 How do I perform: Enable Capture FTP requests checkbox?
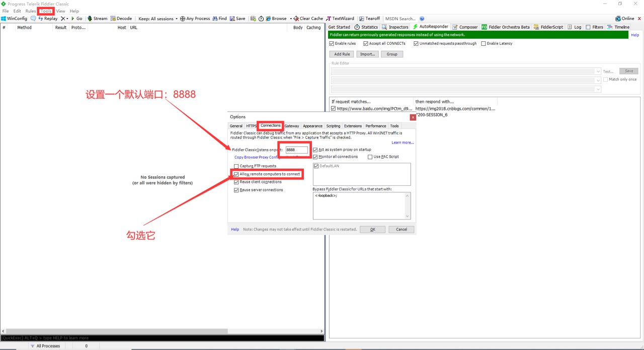pyautogui.click(x=236, y=166)
